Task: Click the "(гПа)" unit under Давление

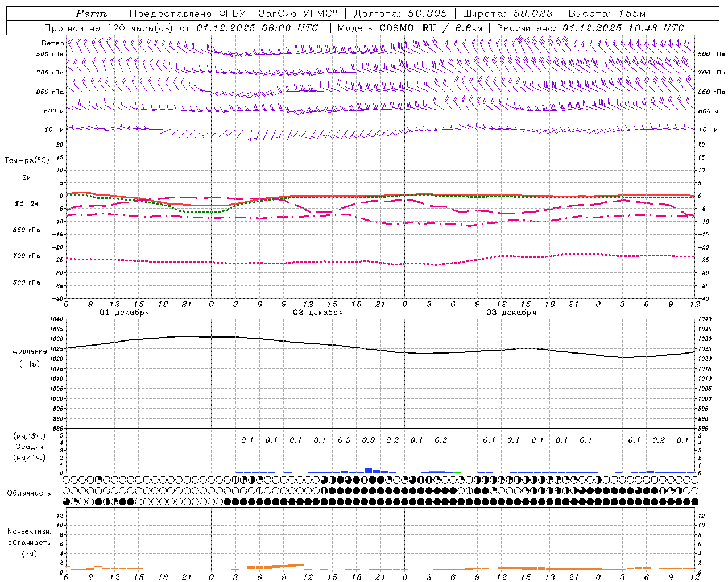Action: pyautogui.click(x=30, y=364)
